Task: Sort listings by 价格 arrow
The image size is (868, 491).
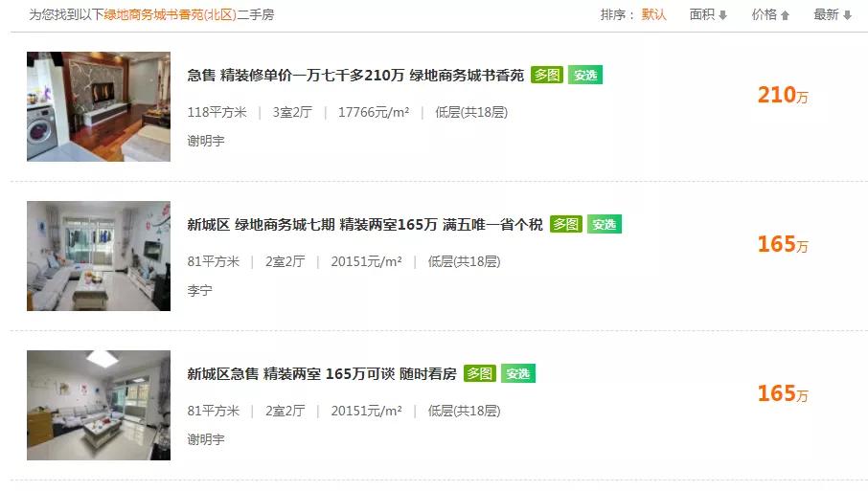Action: [x=770, y=15]
